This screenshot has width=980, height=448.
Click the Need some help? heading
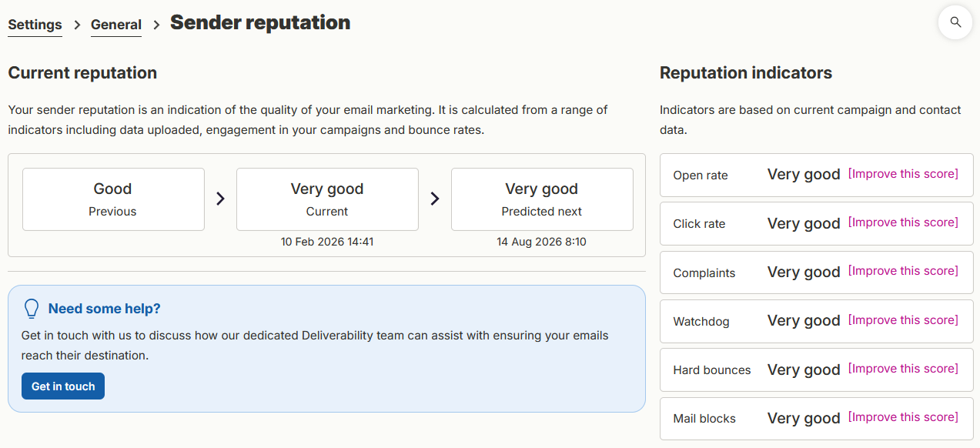(x=105, y=309)
